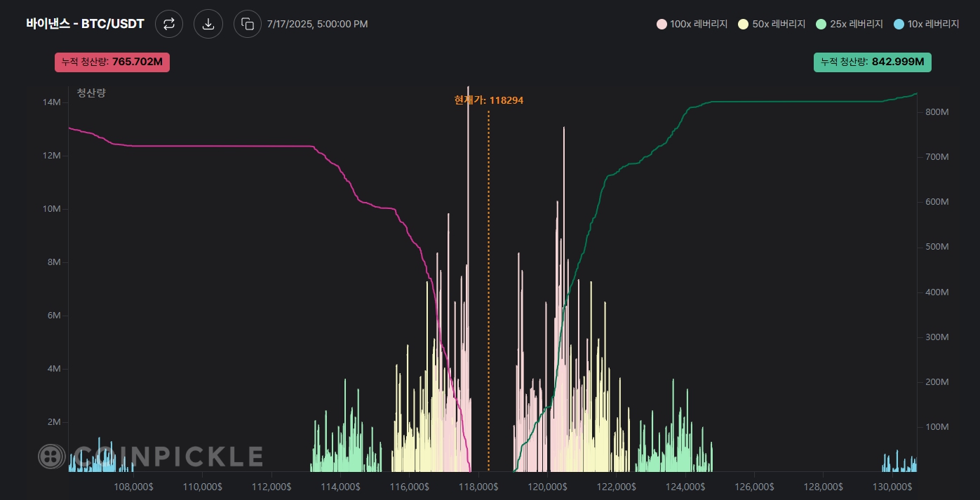The width and height of the screenshot is (980, 500).
Task: Click the green 누적 청산량 842.999M badge
Action: pos(873,62)
